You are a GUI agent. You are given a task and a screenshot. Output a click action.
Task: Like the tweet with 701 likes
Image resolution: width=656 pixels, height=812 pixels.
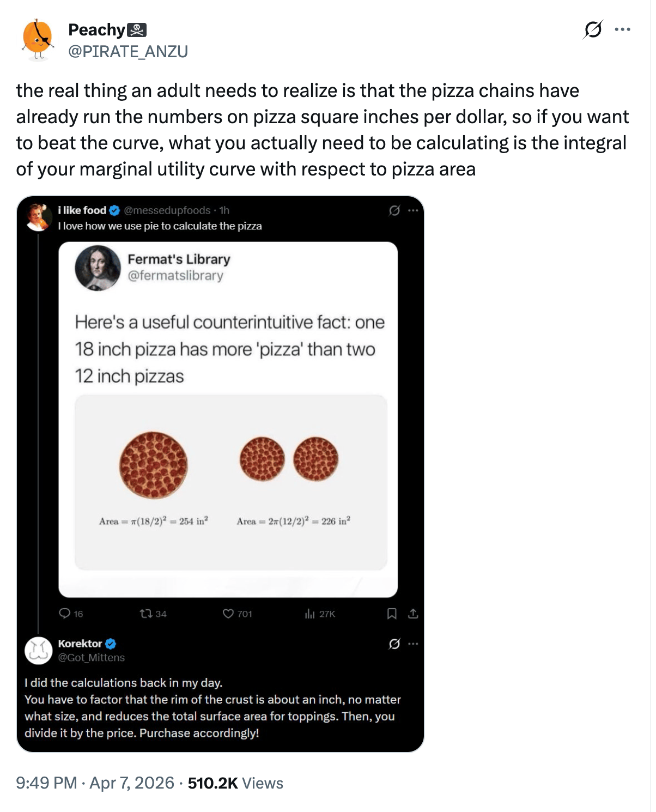(228, 614)
